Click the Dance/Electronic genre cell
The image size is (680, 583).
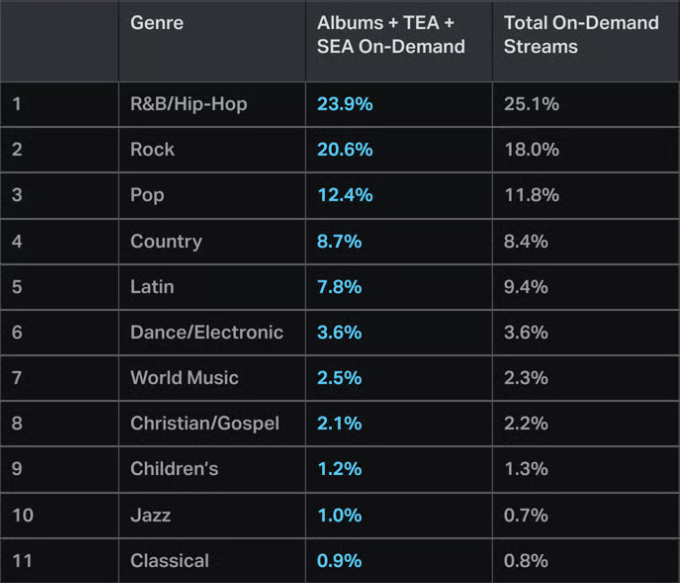point(207,332)
